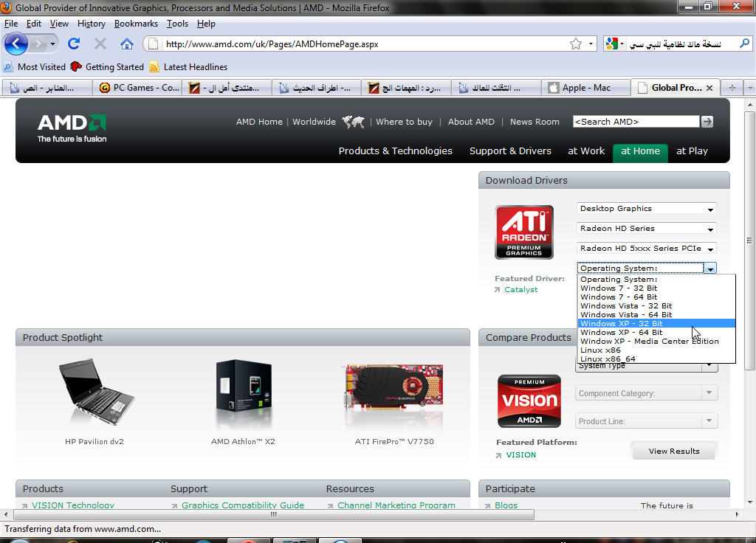Switch to the Apple - Mac tab
756x543 pixels.
tap(585, 88)
